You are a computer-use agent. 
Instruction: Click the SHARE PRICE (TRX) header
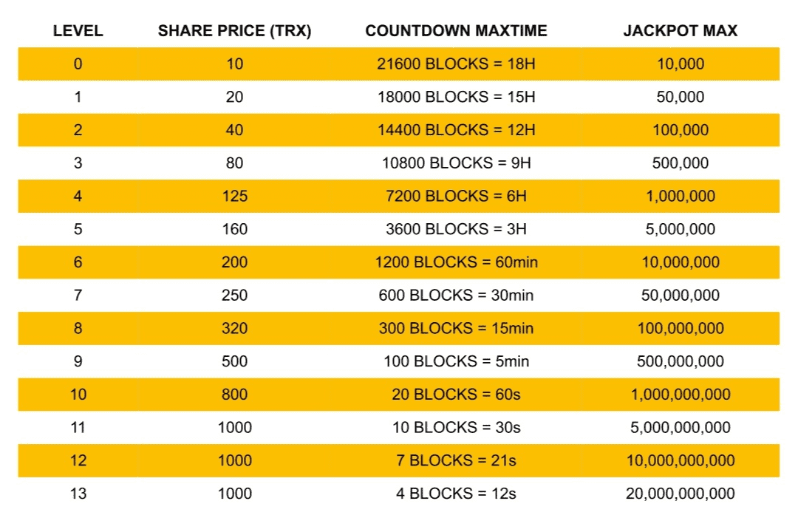click(x=234, y=31)
